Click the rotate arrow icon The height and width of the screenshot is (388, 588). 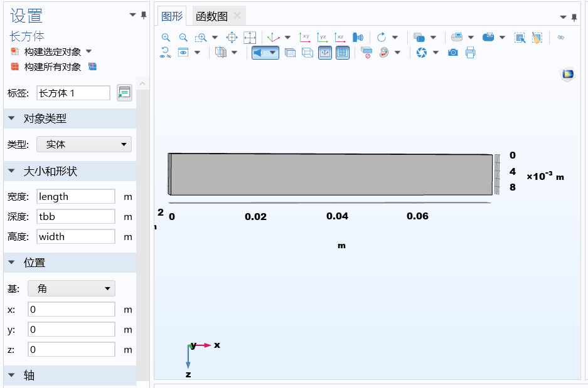(382, 38)
